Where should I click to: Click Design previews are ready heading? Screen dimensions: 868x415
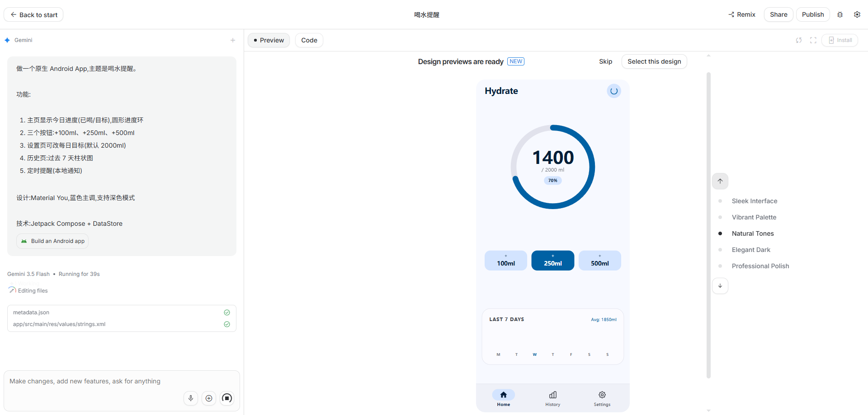(x=461, y=61)
